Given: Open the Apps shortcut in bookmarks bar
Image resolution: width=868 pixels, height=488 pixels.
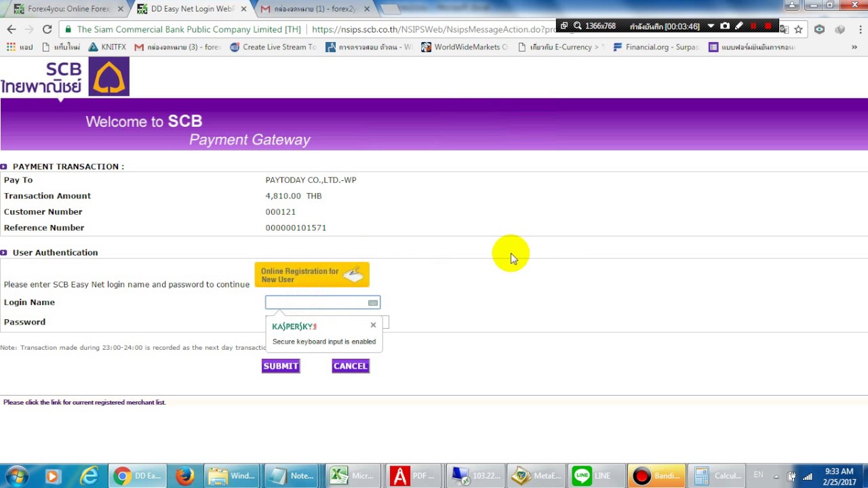Looking at the screenshot, I should pyautogui.click(x=20, y=47).
